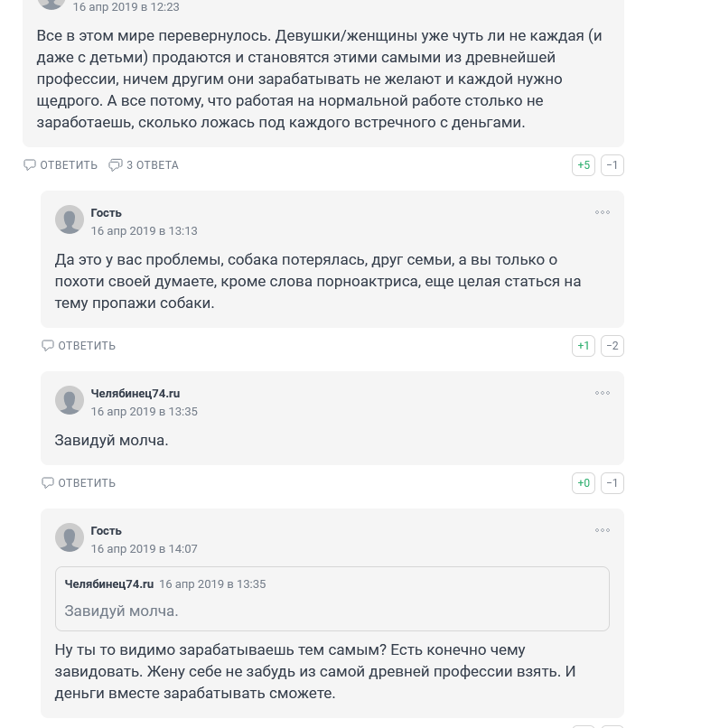Click ОТВЕТИТЬ under the "Завидуй молча" comment
The image size is (701, 728).
coord(79,483)
